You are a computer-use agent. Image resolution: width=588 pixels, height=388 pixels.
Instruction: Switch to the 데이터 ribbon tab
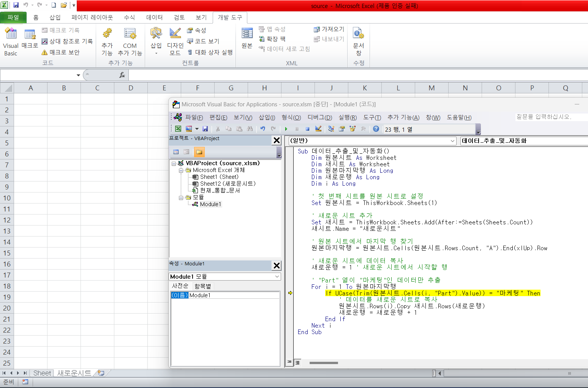coord(155,17)
